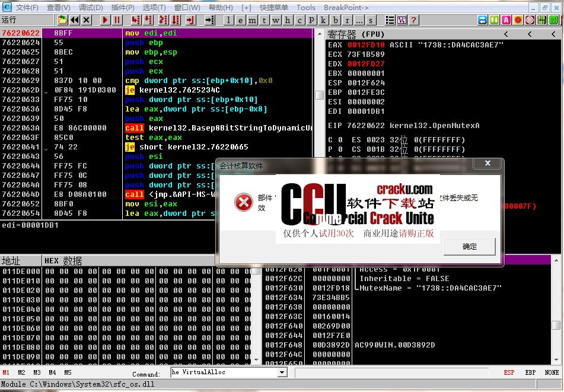
Task: Step over with the second red arrow icon
Action: pos(148,20)
